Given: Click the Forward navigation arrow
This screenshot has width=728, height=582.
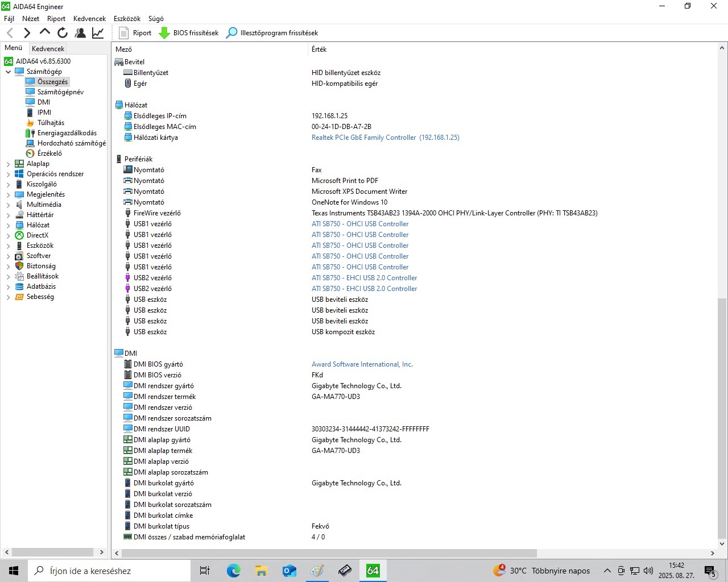Looking at the screenshot, I should (27, 33).
